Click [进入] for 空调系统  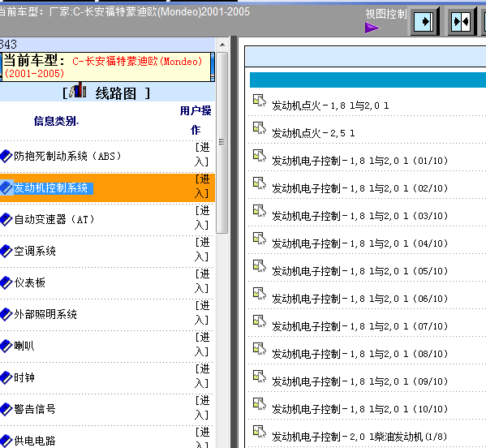pos(202,250)
